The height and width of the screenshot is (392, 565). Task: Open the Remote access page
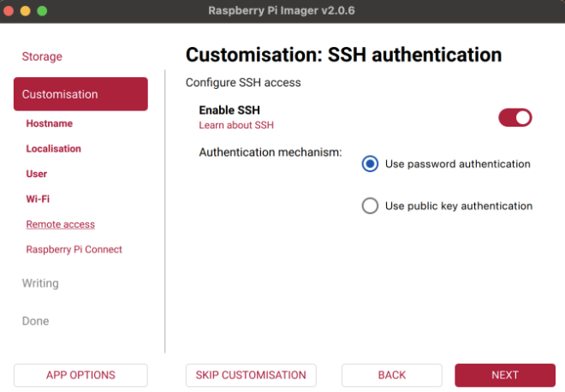[61, 224]
